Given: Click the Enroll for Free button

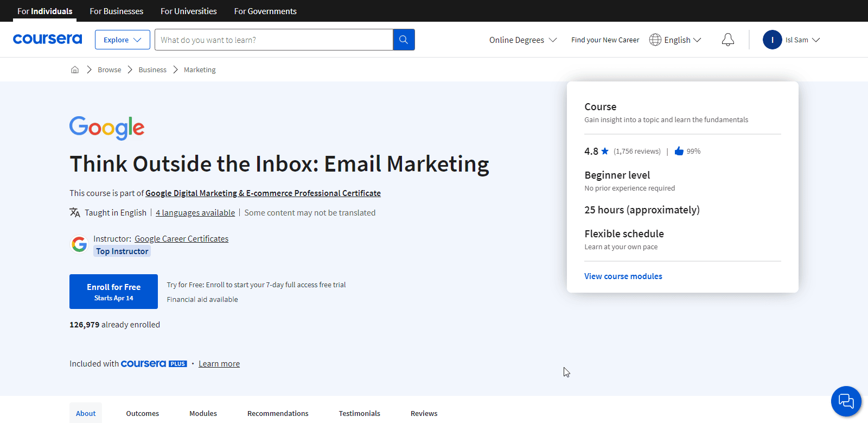Looking at the screenshot, I should pos(114,292).
